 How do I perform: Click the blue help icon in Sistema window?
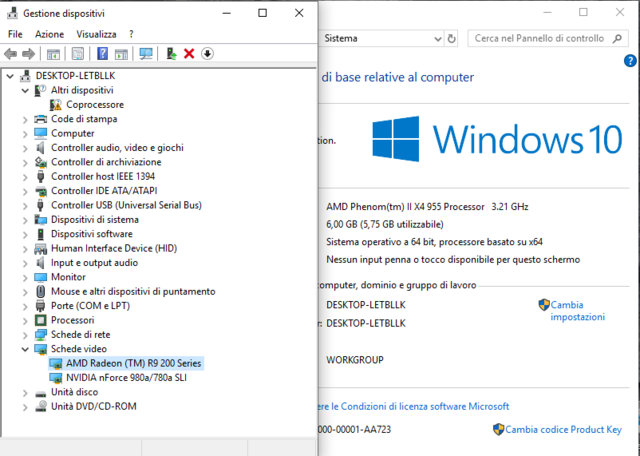630,61
